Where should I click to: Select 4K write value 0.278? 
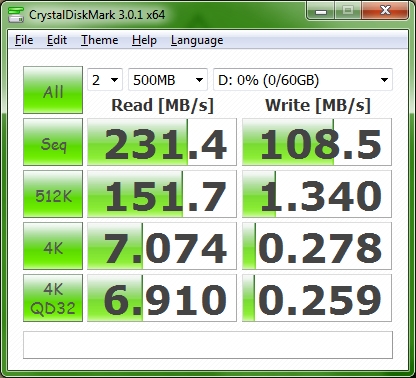click(317, 246)
